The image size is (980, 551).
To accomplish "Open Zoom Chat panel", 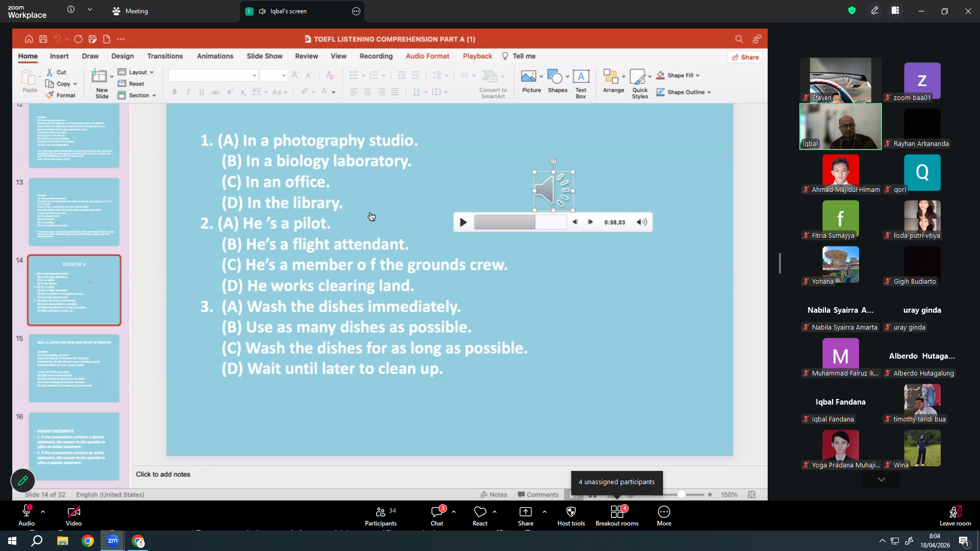I will pyautogui.click(x=437, y=516).
